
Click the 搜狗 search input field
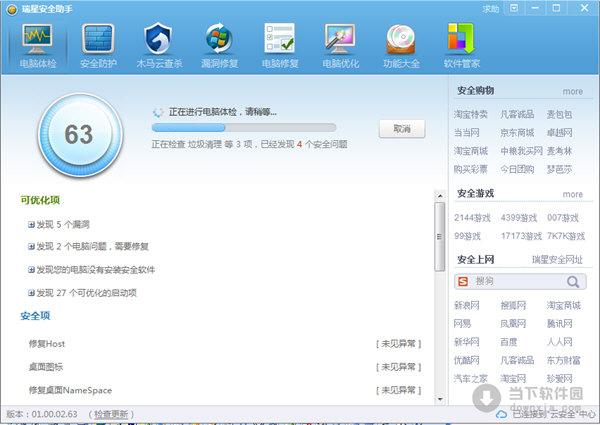(x=518, y=282)
